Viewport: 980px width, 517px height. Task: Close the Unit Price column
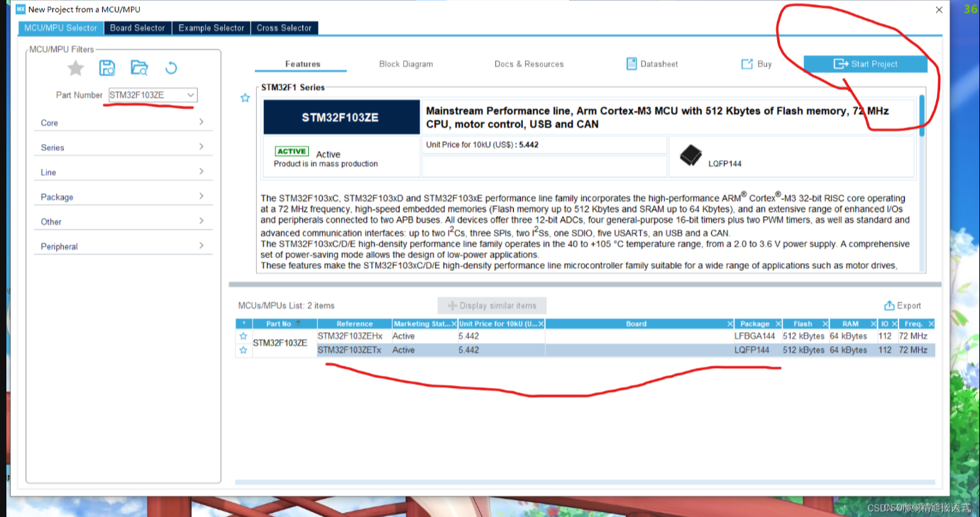tap(541, 323)
